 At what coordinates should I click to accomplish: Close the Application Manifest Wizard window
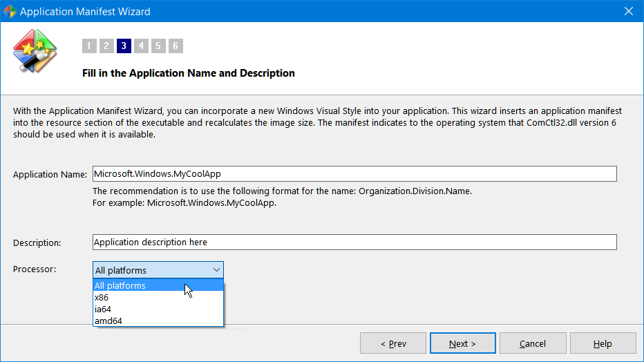coord(628,11)
